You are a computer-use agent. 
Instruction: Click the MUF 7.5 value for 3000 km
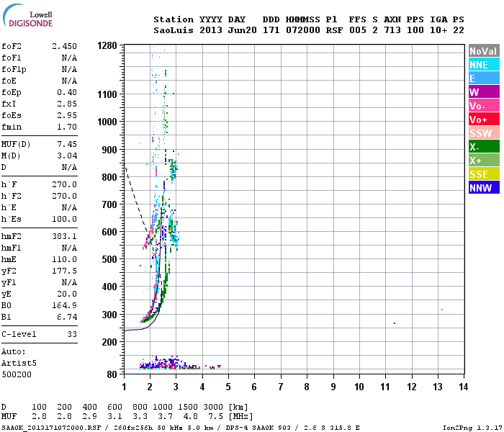(216, 416)
